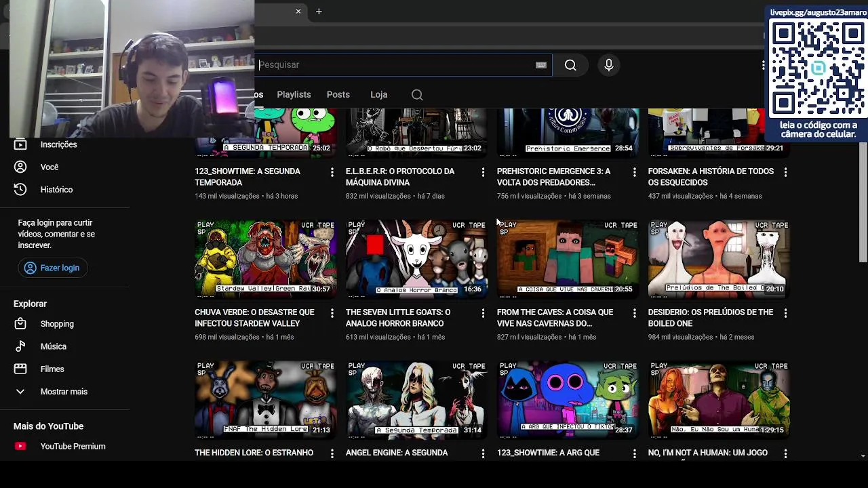Viewport: 868px width, 488px height.
Task: Click the search magnifier button
Action: pos(570,65)
